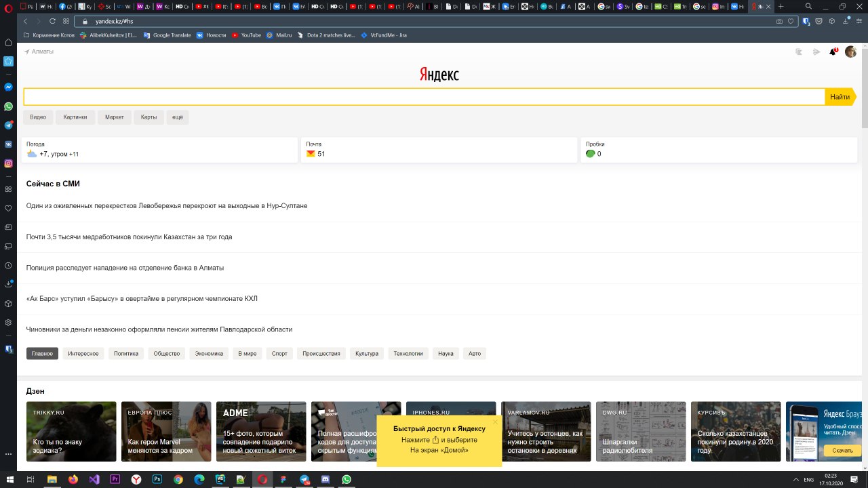Screen dimensions: 868x488
Task: Open VK in the Opera sidebar
Action: pyautogui.click(x=8, y=144)
